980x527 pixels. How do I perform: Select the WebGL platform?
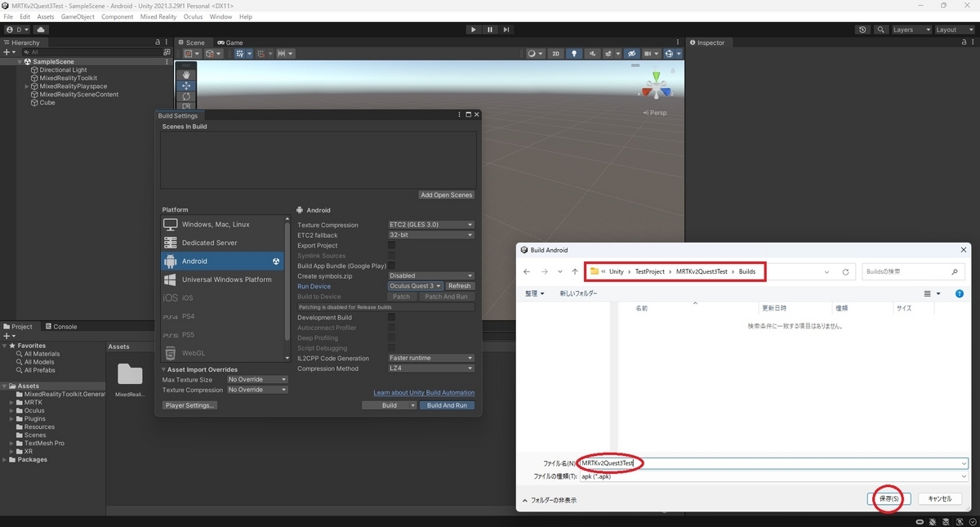tap(225, 353)
